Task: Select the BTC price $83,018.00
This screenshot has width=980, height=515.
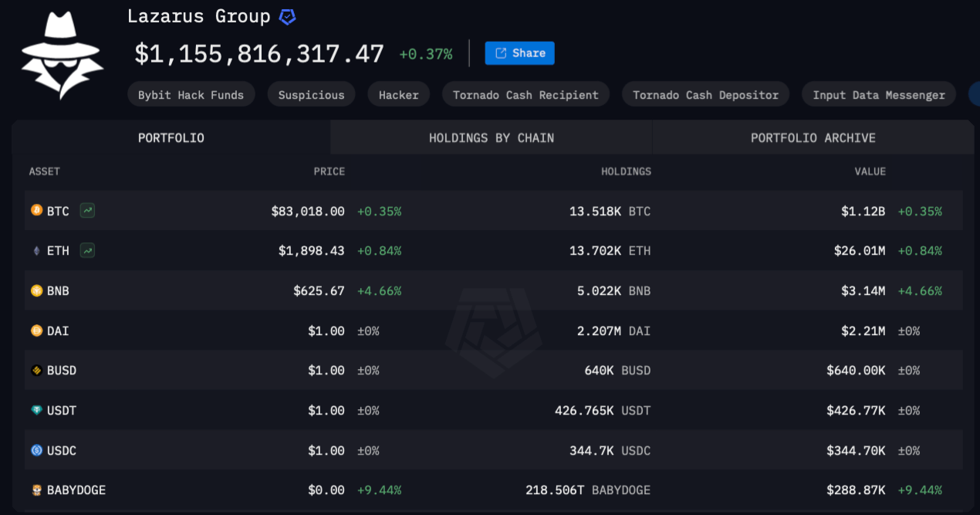Action: (x=308, y=211)
